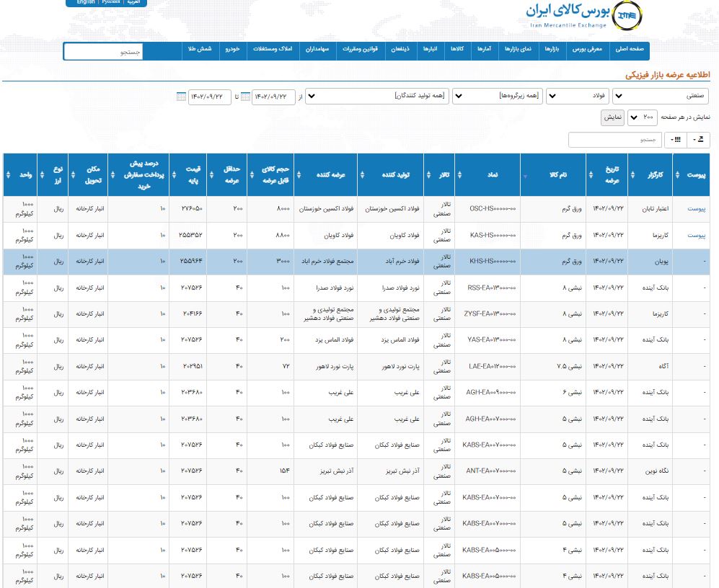Sort by پیوست column arrows

[x=677, y=174]
